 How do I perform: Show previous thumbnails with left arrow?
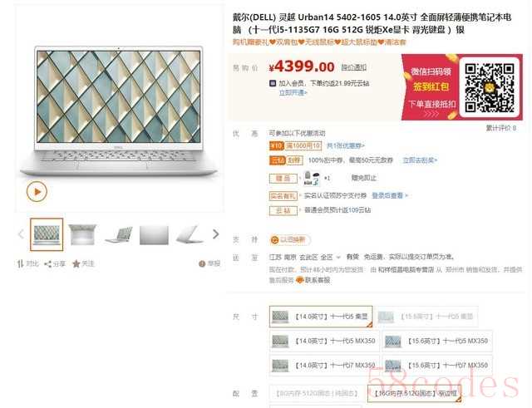coord(21,234)
